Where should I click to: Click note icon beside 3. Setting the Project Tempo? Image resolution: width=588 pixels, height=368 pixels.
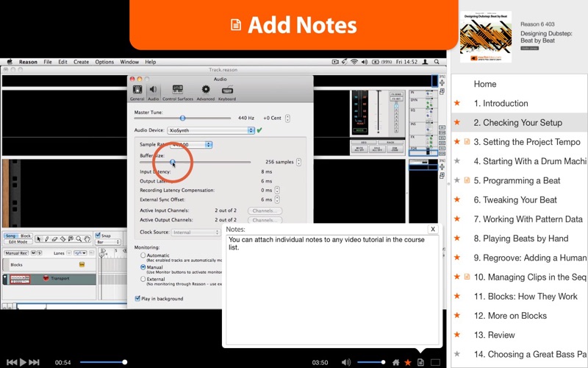pyautogui.click(x=467, y=141)
